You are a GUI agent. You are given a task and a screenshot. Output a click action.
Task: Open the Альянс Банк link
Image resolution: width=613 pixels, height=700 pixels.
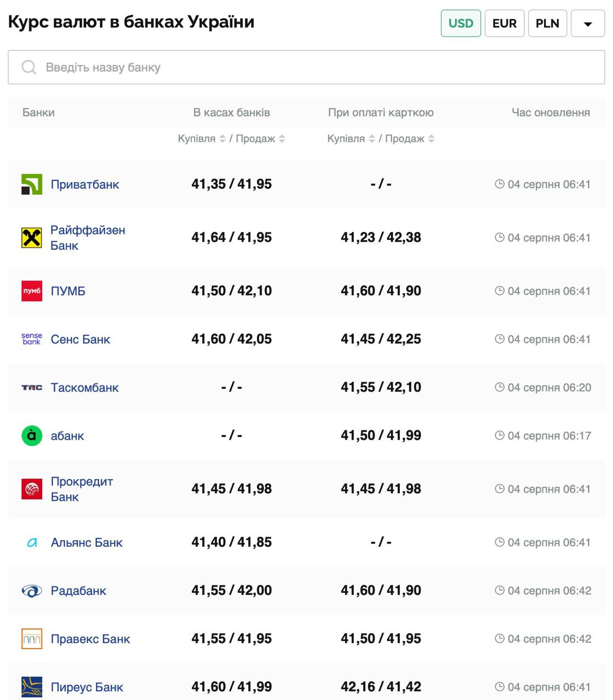[86, 542]
